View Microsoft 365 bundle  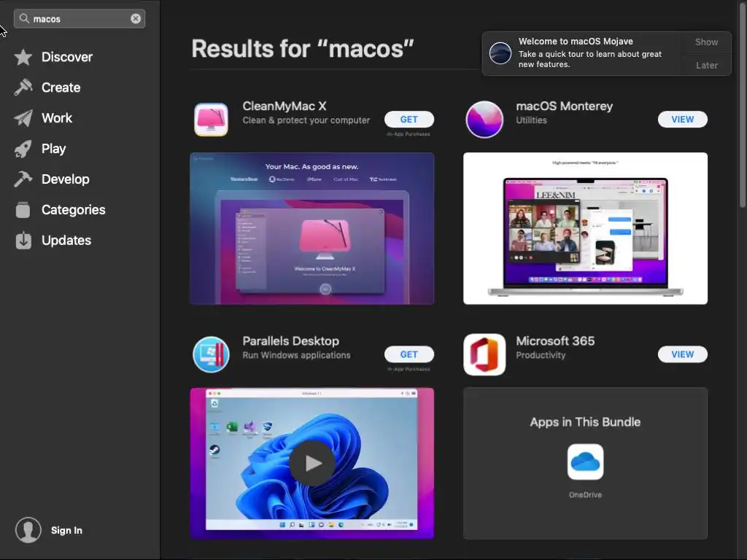coord(683,354)
